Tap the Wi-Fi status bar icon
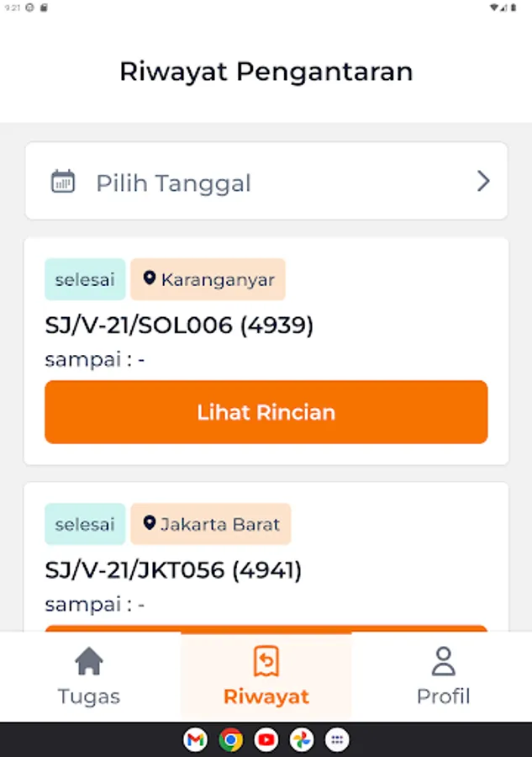Viewport: 532px width, 757px height. tap(493, 7)
